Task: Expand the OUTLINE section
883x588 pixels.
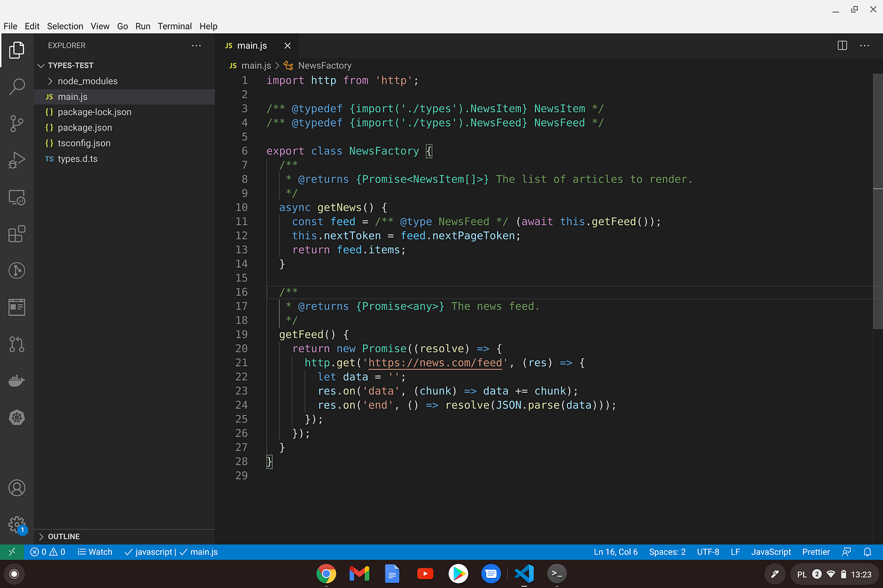Action: click(x=63, y=536)
